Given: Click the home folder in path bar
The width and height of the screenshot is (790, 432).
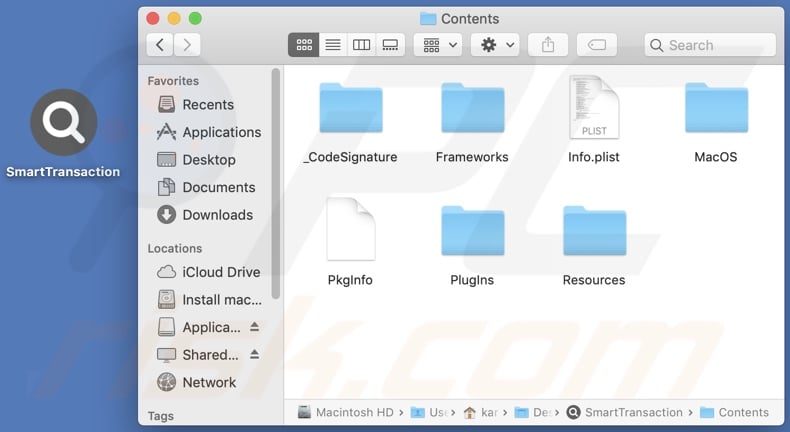Looking at the screenshot, I should (x=481, y=412).
